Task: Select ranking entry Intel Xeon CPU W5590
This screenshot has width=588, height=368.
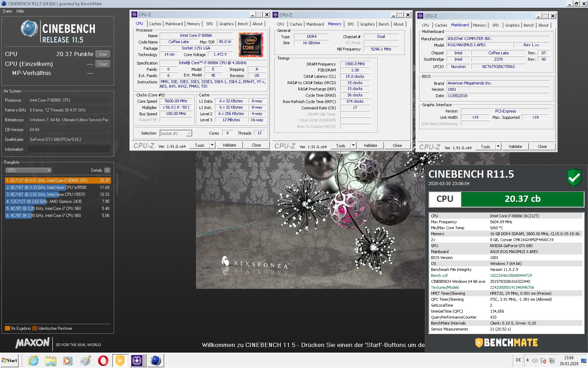Action: [x=58, y=188]
